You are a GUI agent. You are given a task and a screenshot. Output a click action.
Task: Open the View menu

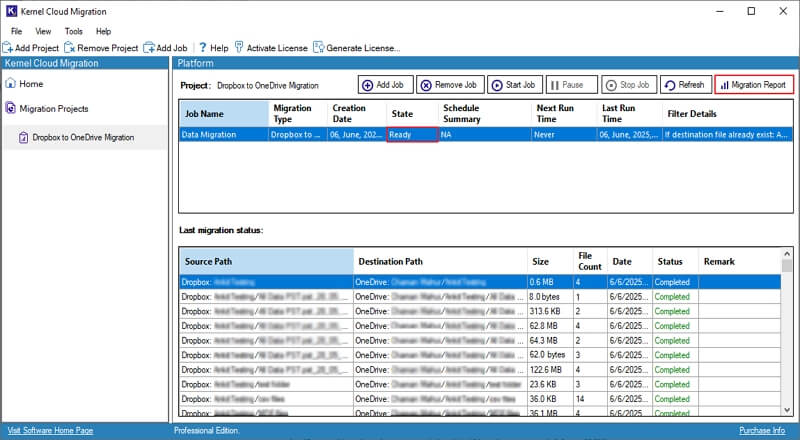click(43, 31)
